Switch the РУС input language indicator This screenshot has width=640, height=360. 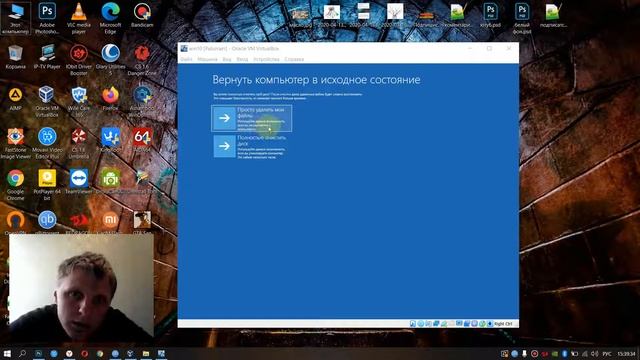607,353
